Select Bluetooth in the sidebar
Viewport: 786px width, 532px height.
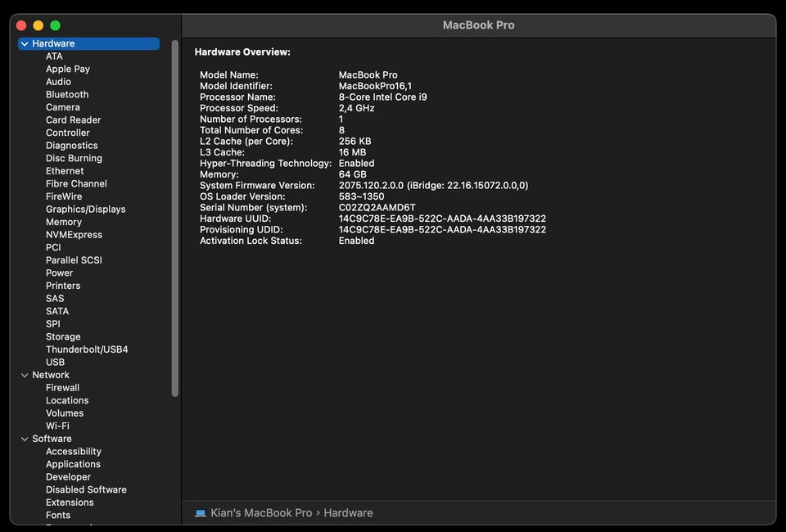[x=67, y=95]
